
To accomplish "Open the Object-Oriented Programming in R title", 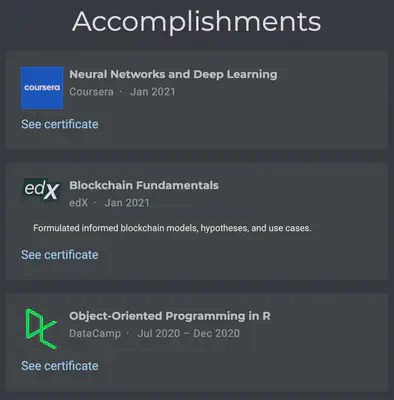I will click(x=170, y=316).
